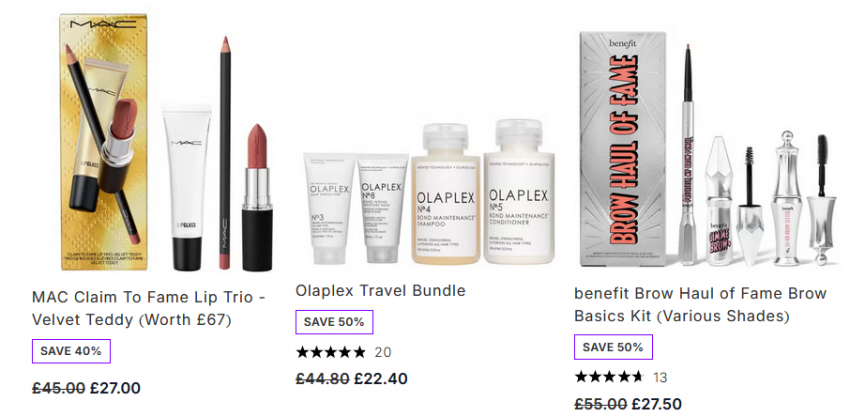Click the star rating for benefit brow kit
Image resolution: width=865 pixels, height=417 pixels.
(609, 377)
